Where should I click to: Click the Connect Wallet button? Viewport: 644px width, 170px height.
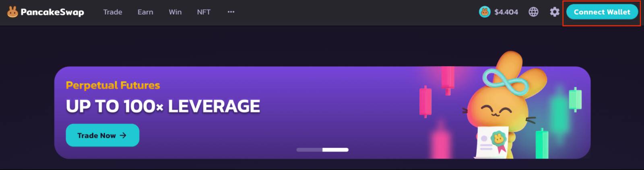coord(602,12)
